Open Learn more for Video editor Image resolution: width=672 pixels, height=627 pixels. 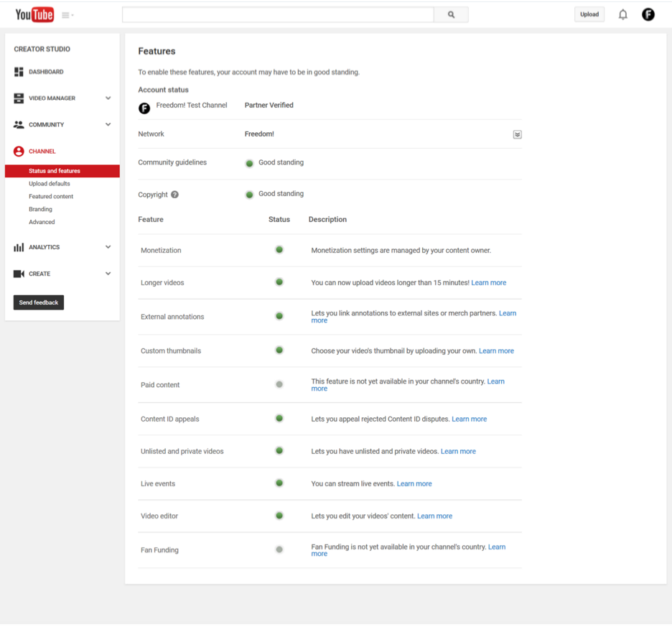coord(434,516)
